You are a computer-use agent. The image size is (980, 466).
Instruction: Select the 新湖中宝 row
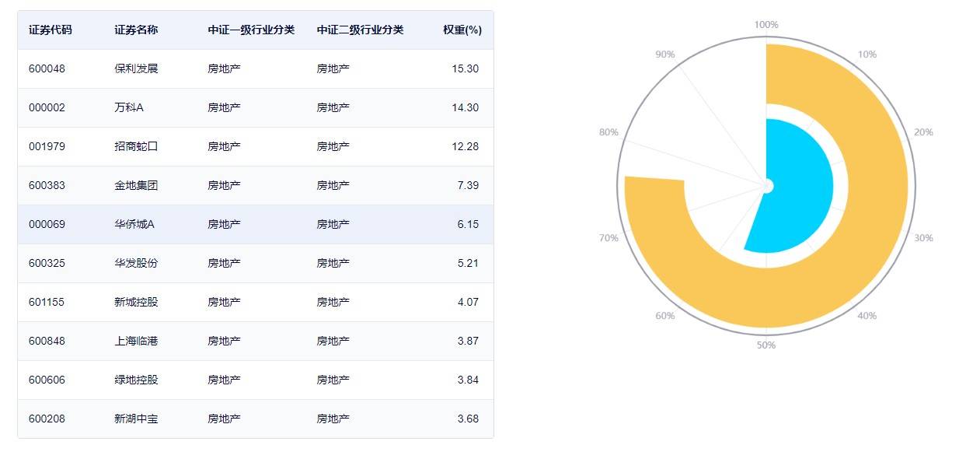(x=256, y=419)
